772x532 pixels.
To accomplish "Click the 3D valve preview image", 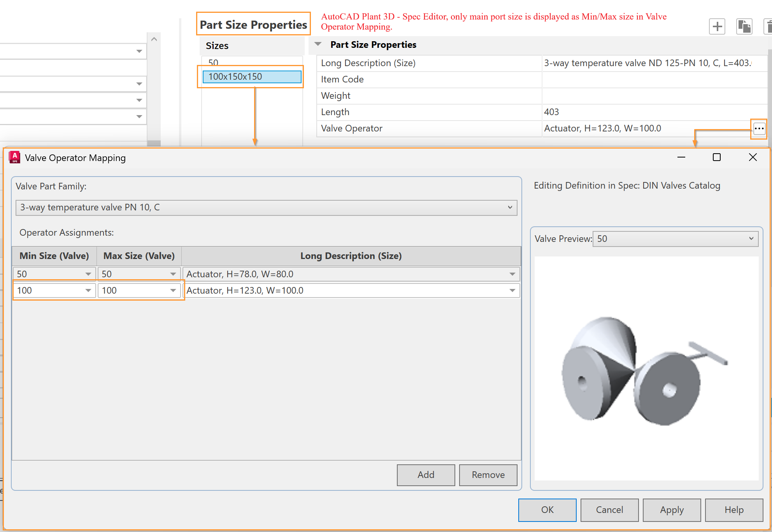I will click(x=646, y=368).
